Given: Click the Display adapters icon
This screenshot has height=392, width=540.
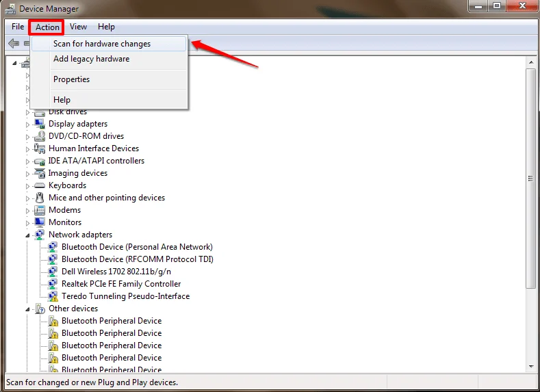Looking at the screenshot, I should point(40,124).
